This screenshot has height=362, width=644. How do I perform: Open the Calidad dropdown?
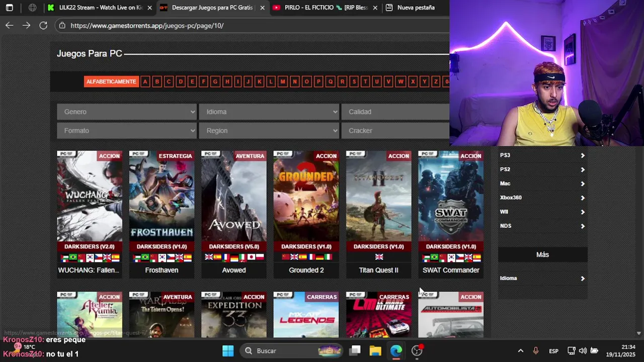pyautogui.click(x=395, y=112)
